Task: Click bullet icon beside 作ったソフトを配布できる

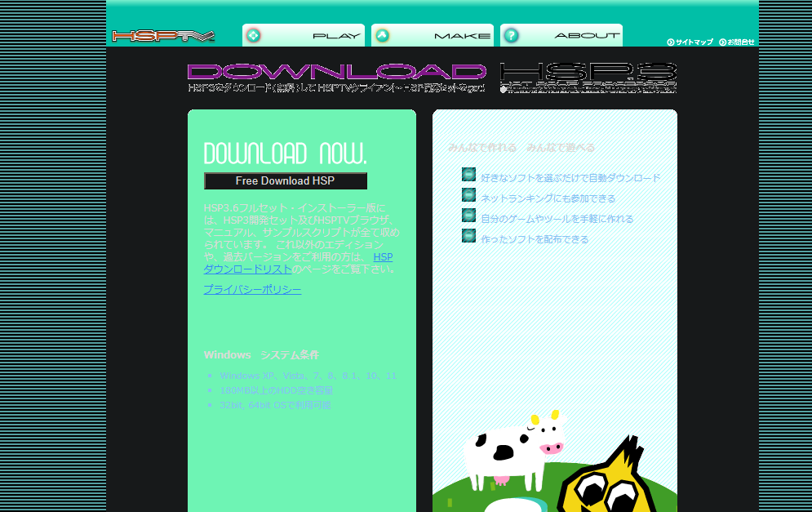Action: click(468, 236)
